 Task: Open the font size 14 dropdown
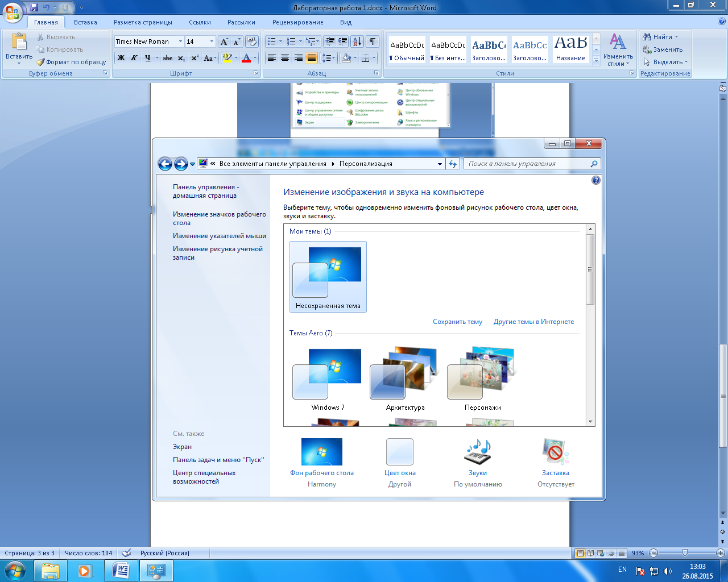pos(212,41)
